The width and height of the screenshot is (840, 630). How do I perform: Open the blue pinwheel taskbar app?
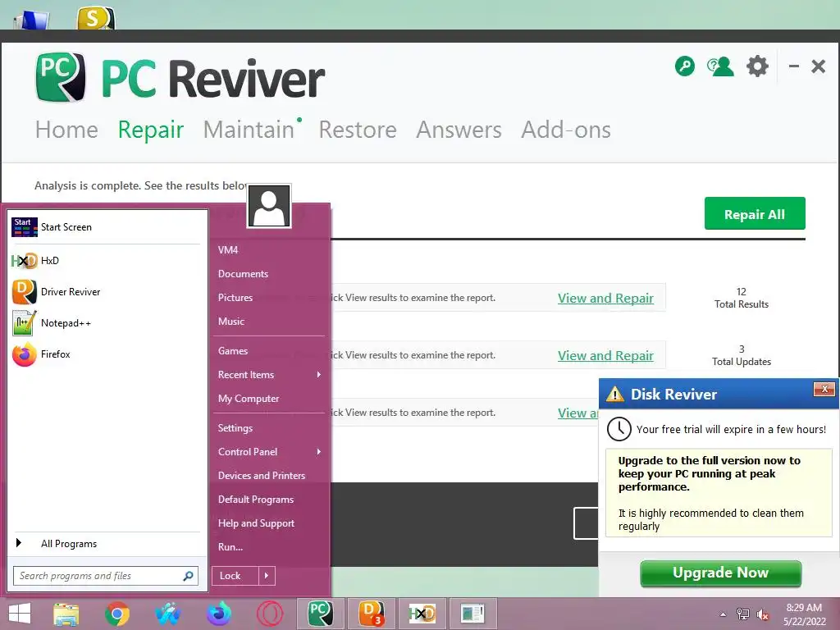tap(168, 614)
